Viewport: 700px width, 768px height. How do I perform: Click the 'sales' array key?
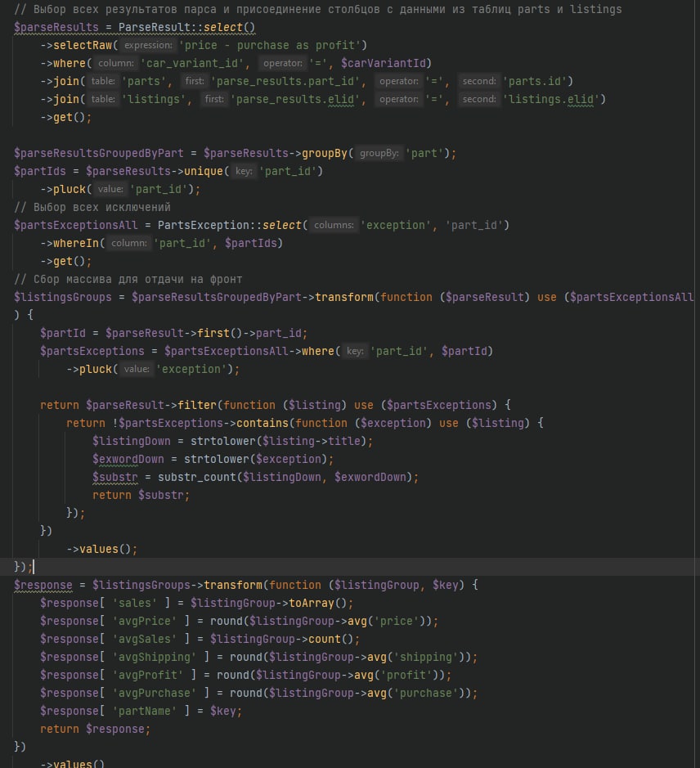(135, 604)
